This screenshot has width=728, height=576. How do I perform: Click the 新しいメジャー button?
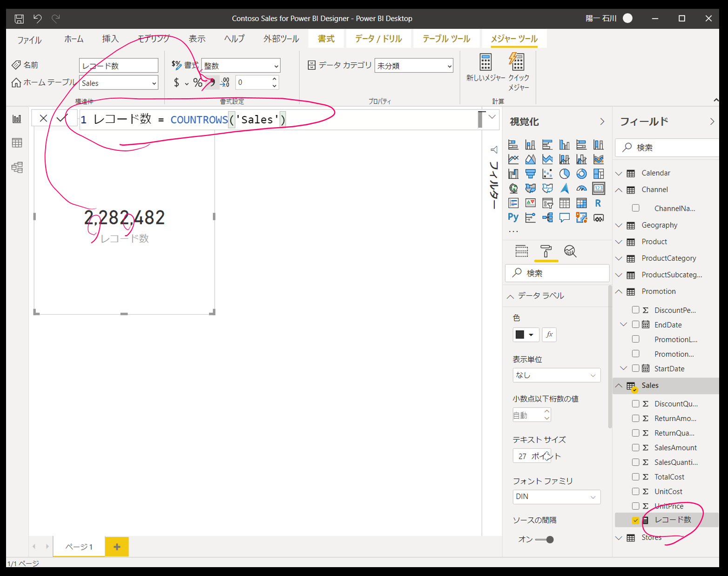tap(485, 68)
